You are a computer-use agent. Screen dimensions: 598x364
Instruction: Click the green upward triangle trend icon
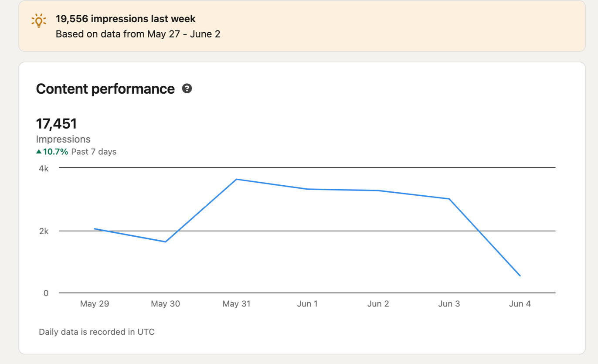(39, 152)
